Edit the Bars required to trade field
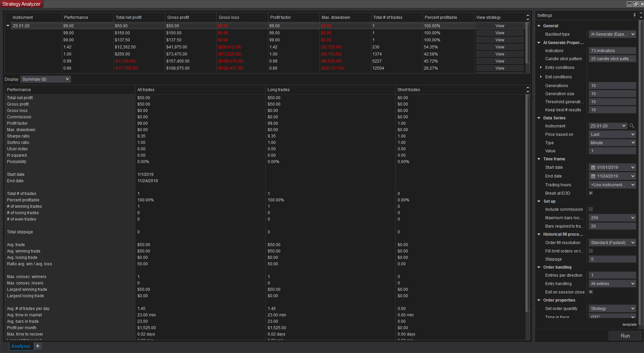 tap(612, 226)
